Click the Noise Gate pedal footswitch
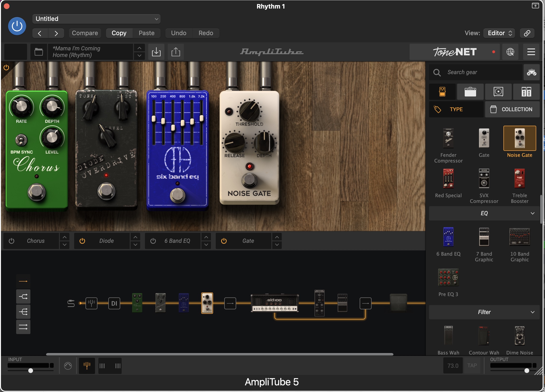The image size is (545, 392). (x=249, y=180)
